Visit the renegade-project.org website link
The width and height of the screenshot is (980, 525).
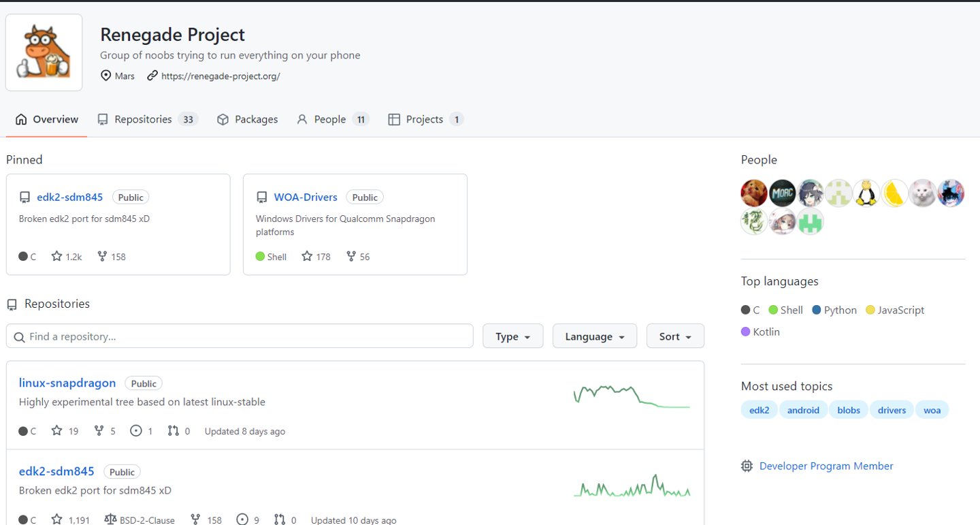[220, 76]
